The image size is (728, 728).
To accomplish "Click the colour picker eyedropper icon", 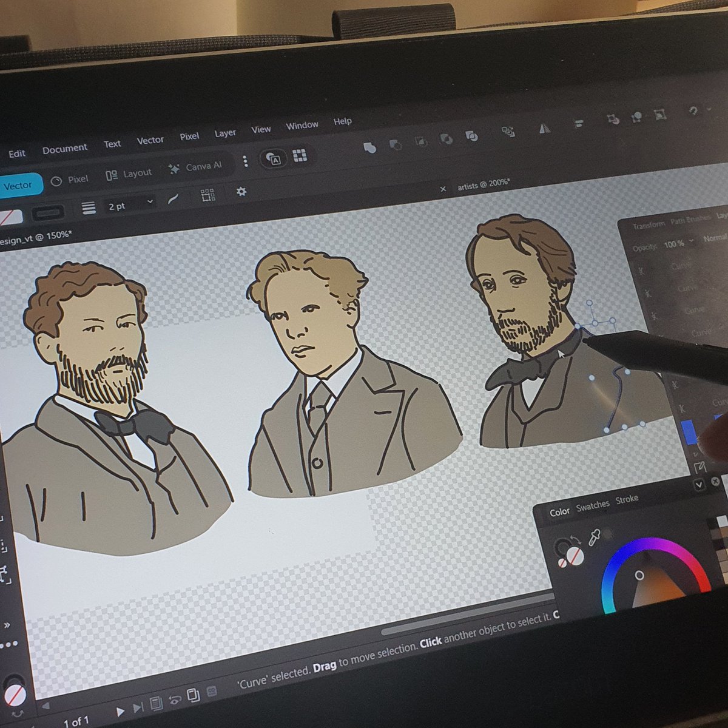I will [x=594, y=538].
